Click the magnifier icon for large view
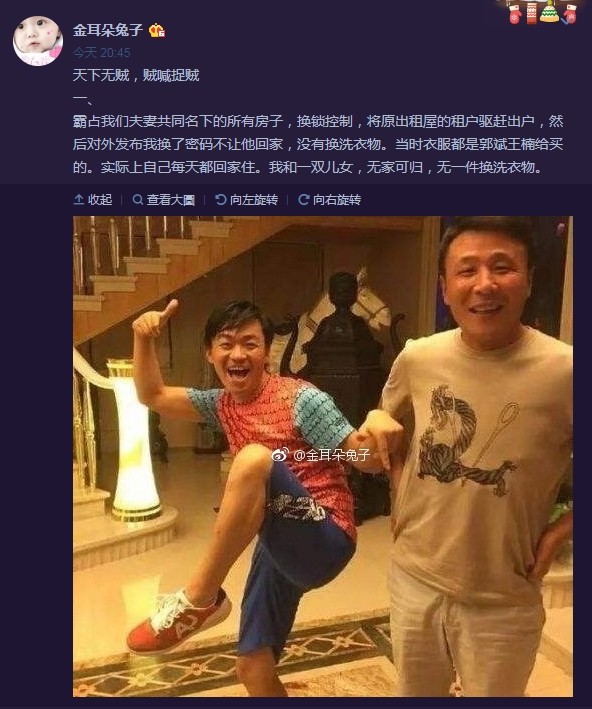592x709 pixels. pos(137,199)
